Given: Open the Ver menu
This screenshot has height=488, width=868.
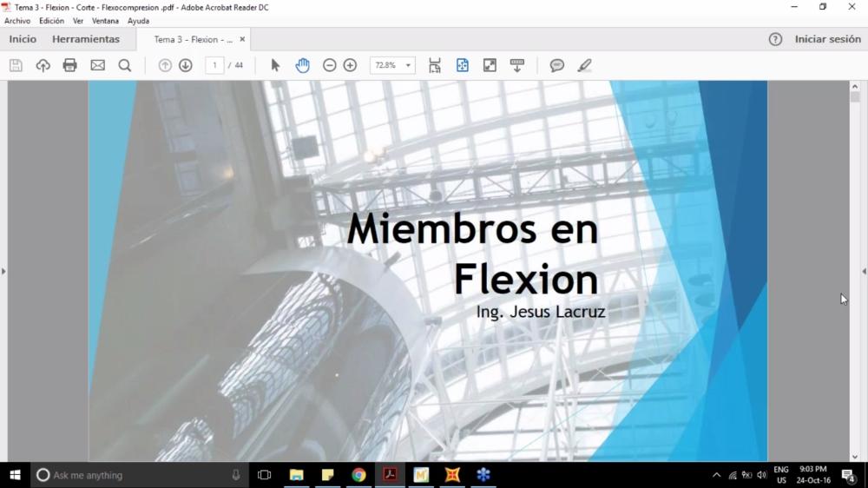Looking at the screenshot, I should tap(78, 21).
